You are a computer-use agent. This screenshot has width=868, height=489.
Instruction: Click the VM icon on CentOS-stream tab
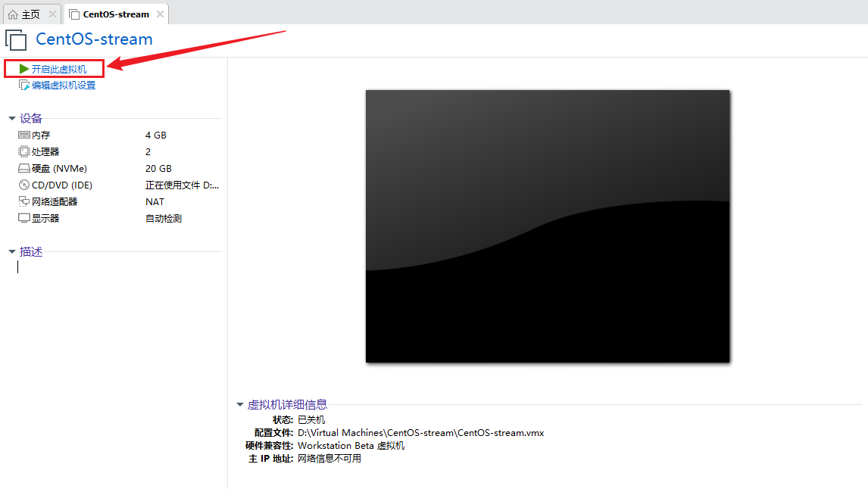pyautogui.click(x=74, y=14)
